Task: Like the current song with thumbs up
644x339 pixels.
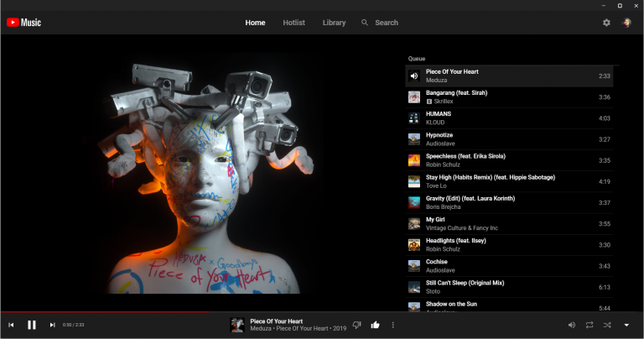Action: [x=375, y=325]
